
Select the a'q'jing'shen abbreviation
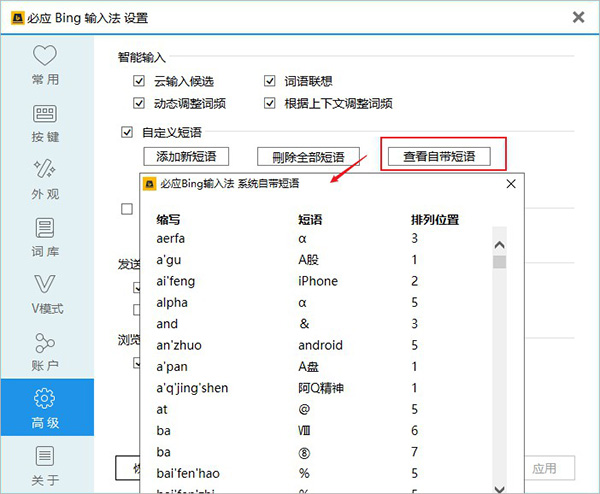pyautogui.click(x=192, y=388)
